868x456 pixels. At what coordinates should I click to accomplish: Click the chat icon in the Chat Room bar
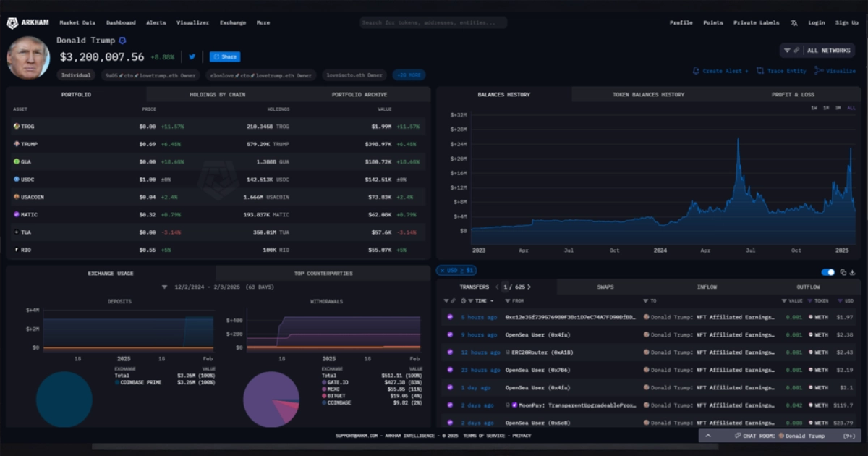pyautogui.click(x=737, y=436)
